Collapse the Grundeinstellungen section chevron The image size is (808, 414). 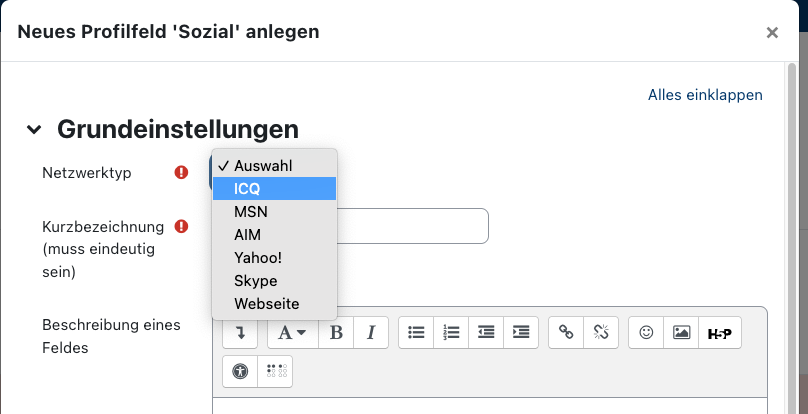pyautogui.click(x=34, y=129)
